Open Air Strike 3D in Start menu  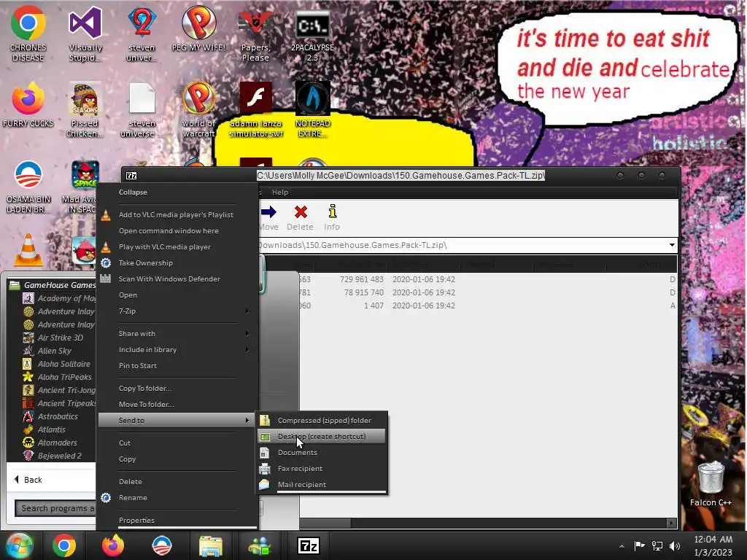[x=53, y=338]
